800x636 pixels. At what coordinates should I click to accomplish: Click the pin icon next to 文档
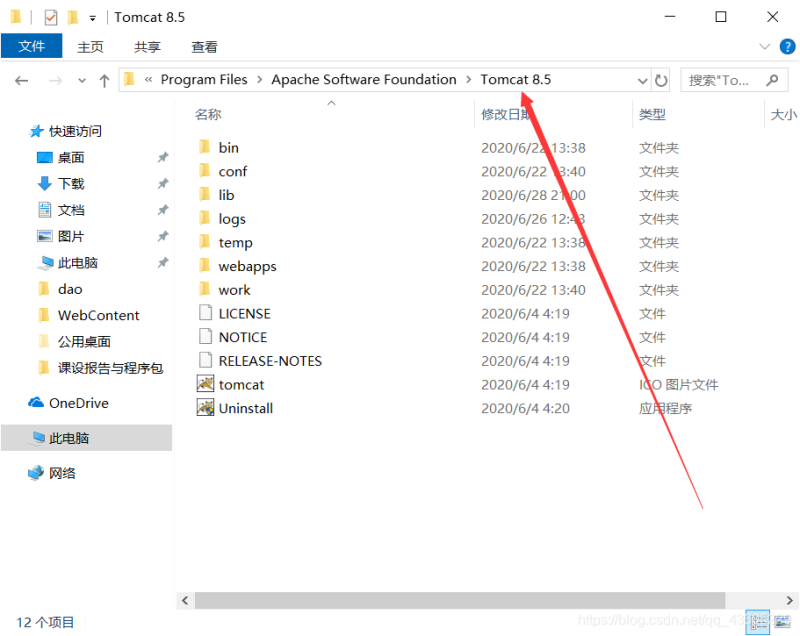point(163,210)
